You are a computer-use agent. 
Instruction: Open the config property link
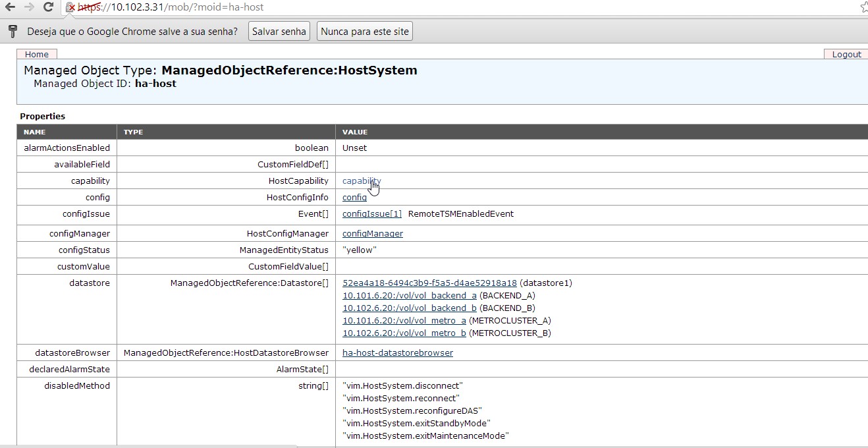click(x=354, y=197)
